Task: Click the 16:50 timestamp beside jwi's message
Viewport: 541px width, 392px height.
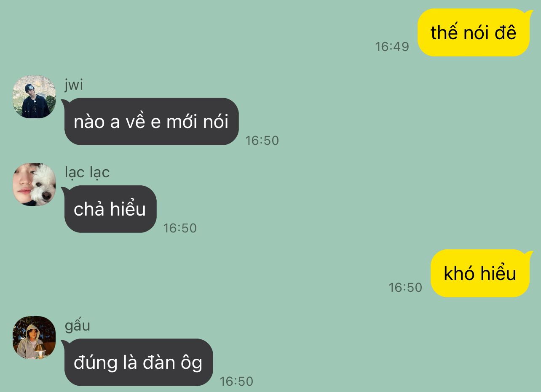Action: coord(262,140)
